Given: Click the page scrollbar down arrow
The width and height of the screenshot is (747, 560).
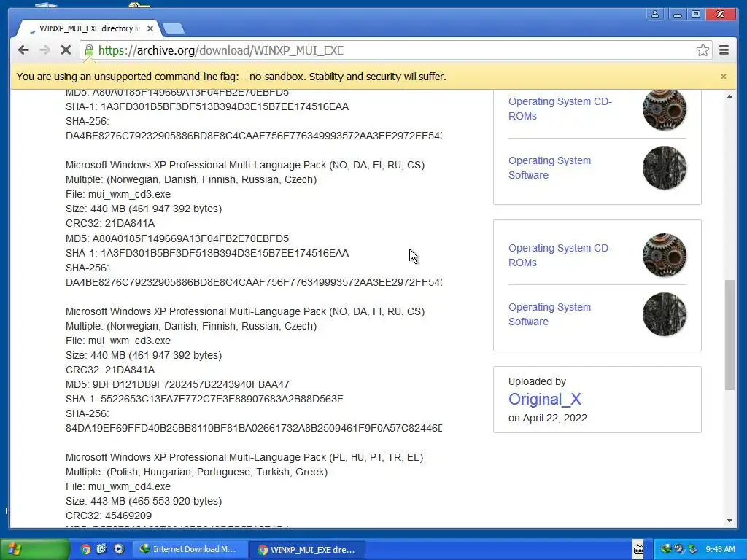Looking at the screenshot, I should click(729, 521).
